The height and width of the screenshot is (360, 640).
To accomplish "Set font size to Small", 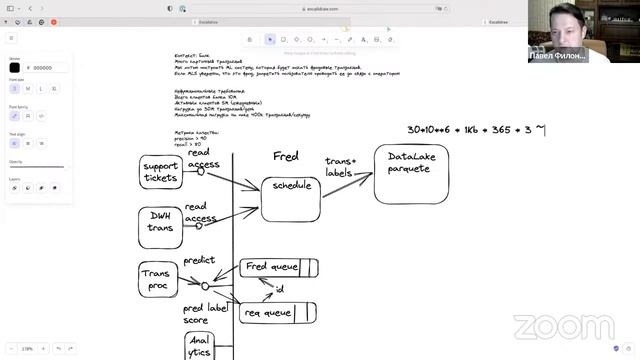I will coord(14,89).
